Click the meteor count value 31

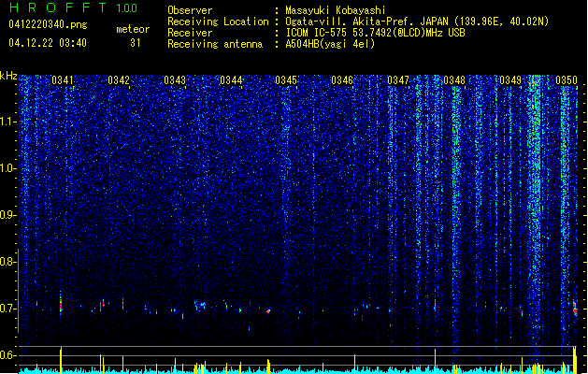point(135,43)
